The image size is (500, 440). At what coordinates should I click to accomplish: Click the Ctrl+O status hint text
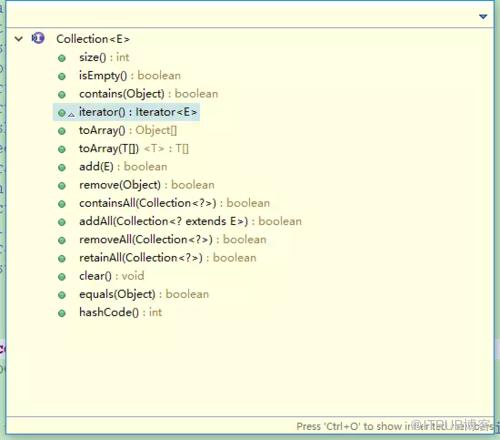coord(395,426)
